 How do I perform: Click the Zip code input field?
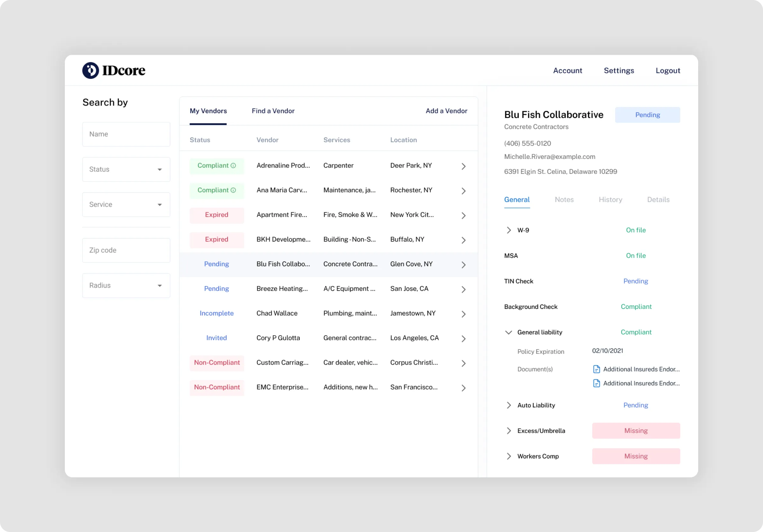126,250
